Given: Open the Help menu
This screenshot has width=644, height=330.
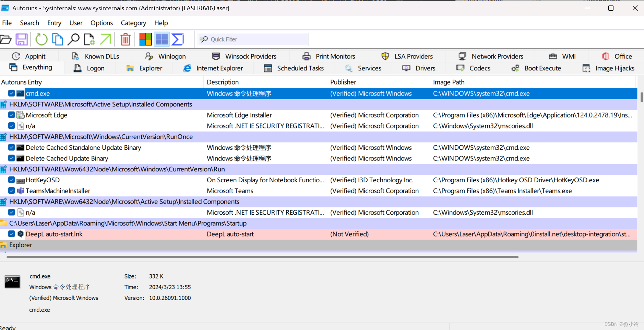Looking at the screenshot, I should 161,23.
